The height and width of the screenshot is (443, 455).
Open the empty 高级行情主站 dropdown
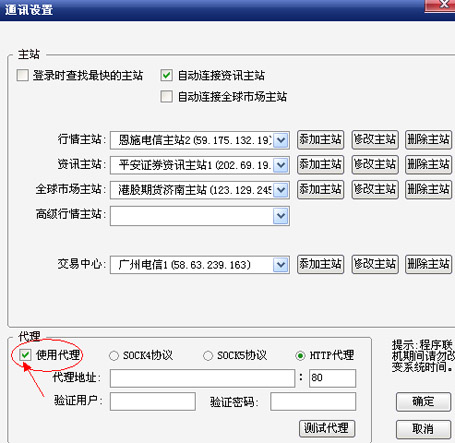[x=281, y=216]
